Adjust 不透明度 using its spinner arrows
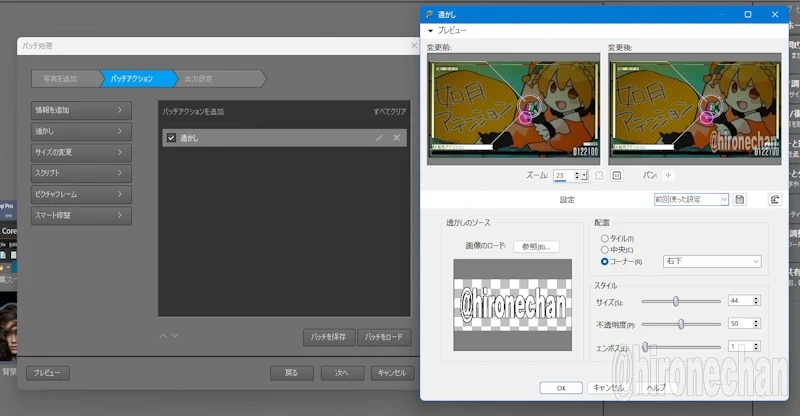 point(757,324)
